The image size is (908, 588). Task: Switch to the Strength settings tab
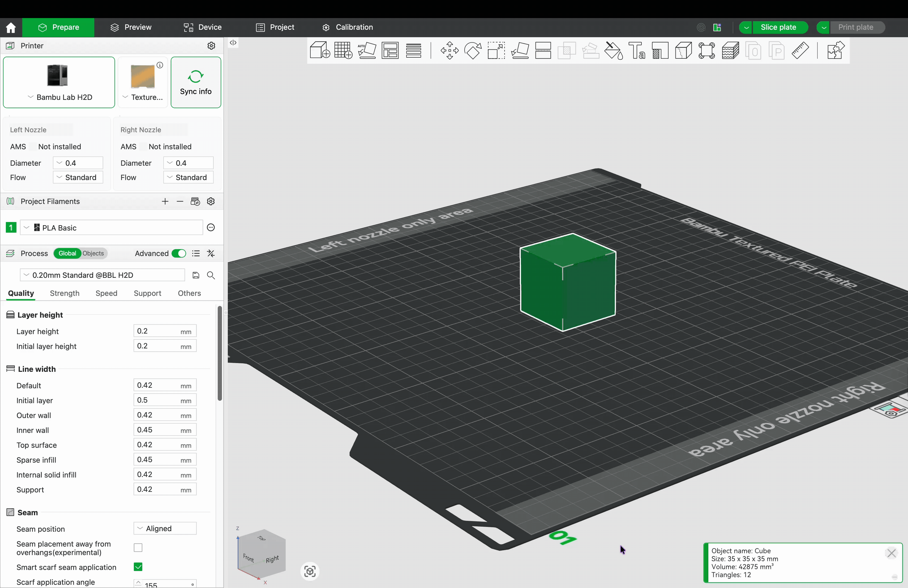[x=65, y=293]
